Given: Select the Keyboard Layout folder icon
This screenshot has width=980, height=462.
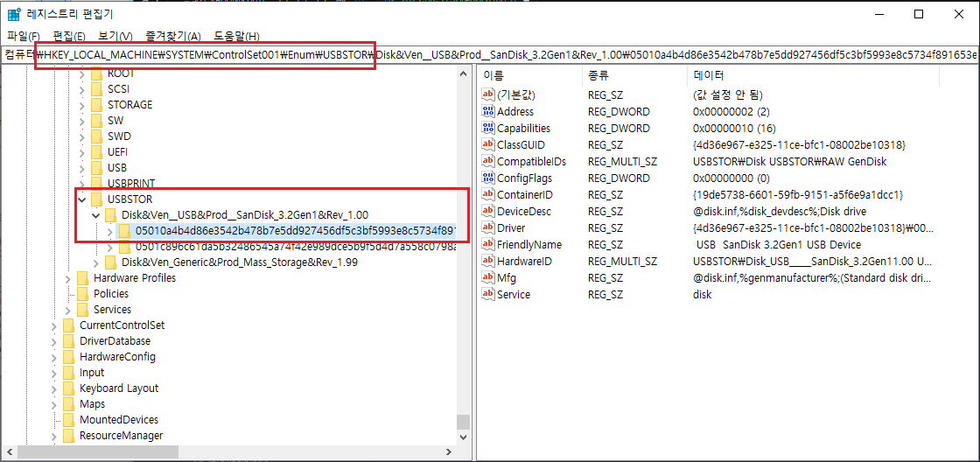Looking at the screenshot, I should coord(69,388).
